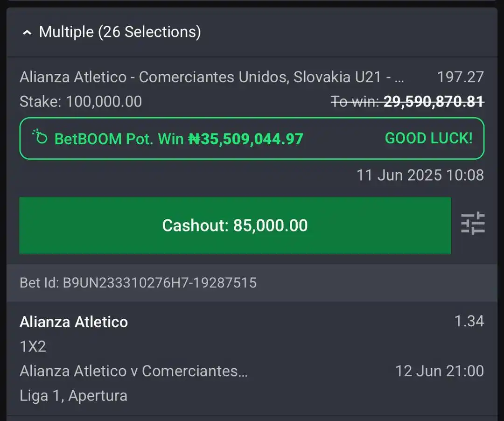
Task: Click the Bet Id B9UN233310276H7-19287515 text
Action: tap(138, 283)
